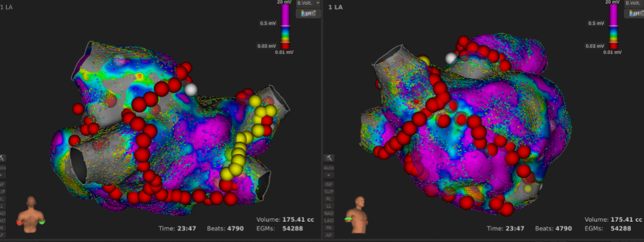Viewport: 644px width, 242px height.
Task: Click the 0.03 mV lower threshold on right voltage bar
Action: point(612,45)
